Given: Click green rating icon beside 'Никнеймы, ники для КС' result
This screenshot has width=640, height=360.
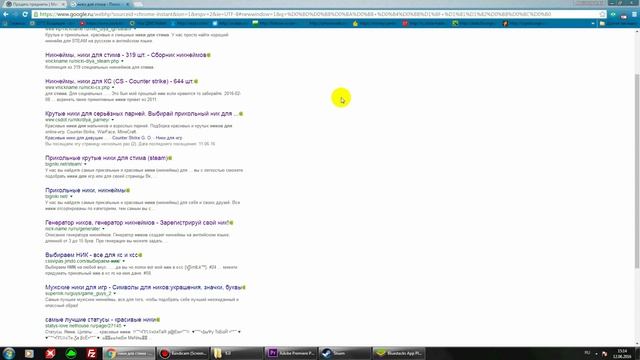Looking at the screenshot, I should (x=196, y=82).
